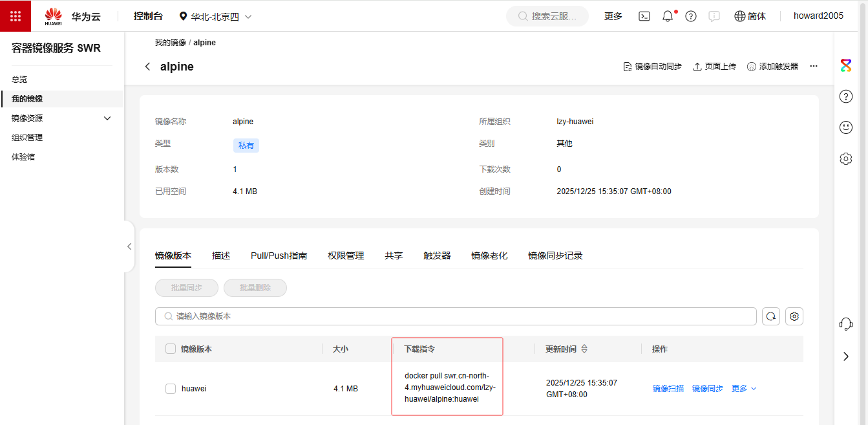Click the 控制台 console link
Viewport: 868px width, 425px height.
click(148, 16)
